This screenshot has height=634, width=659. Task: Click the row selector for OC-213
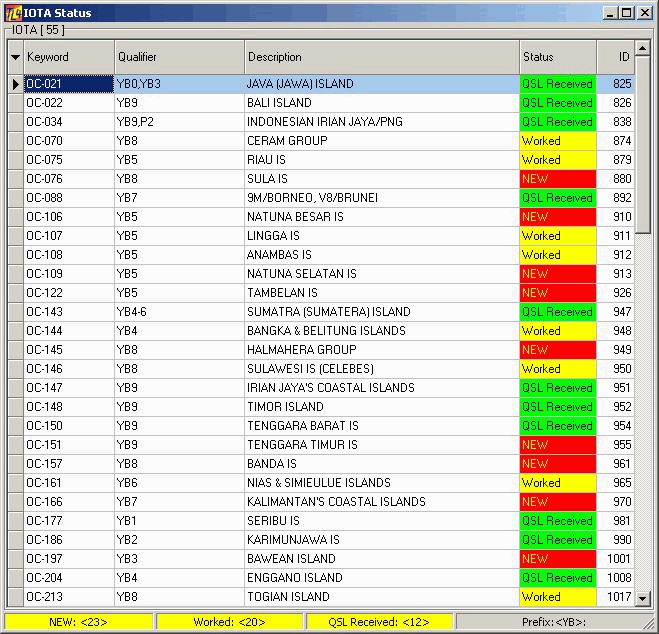point(16,597)
